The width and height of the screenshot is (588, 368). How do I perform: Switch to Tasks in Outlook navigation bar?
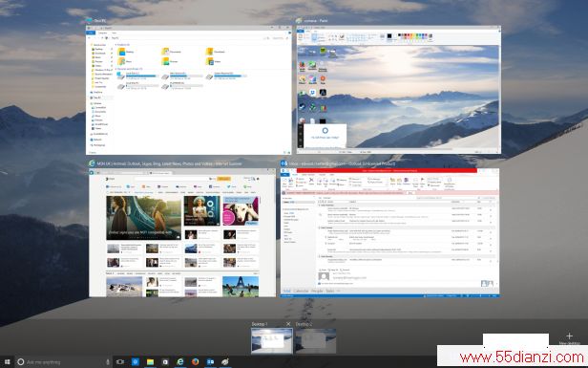pyautogui.click(x=330, y=291)
